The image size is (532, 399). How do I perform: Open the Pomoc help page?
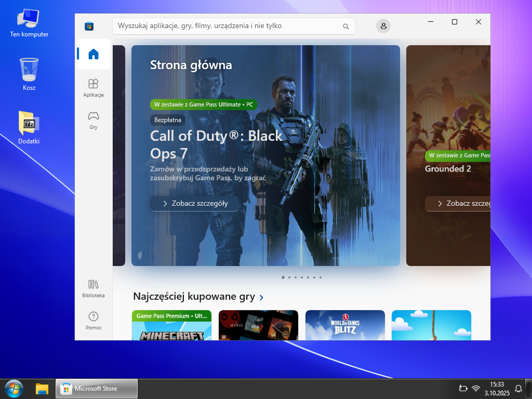[x=94, y=320]
